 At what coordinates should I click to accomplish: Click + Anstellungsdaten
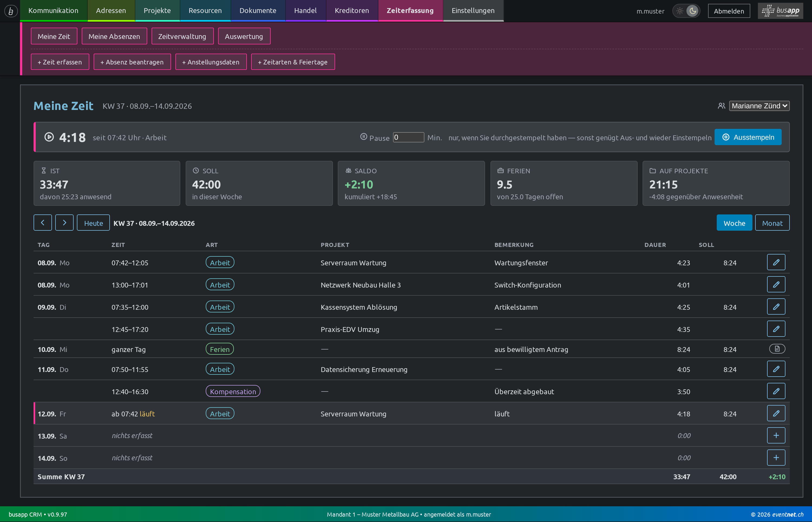tap(211, 62)
